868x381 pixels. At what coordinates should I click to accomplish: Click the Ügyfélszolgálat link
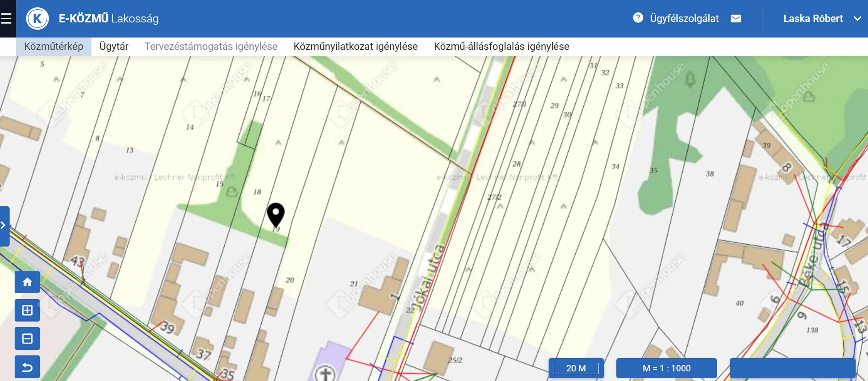[684, 19]
